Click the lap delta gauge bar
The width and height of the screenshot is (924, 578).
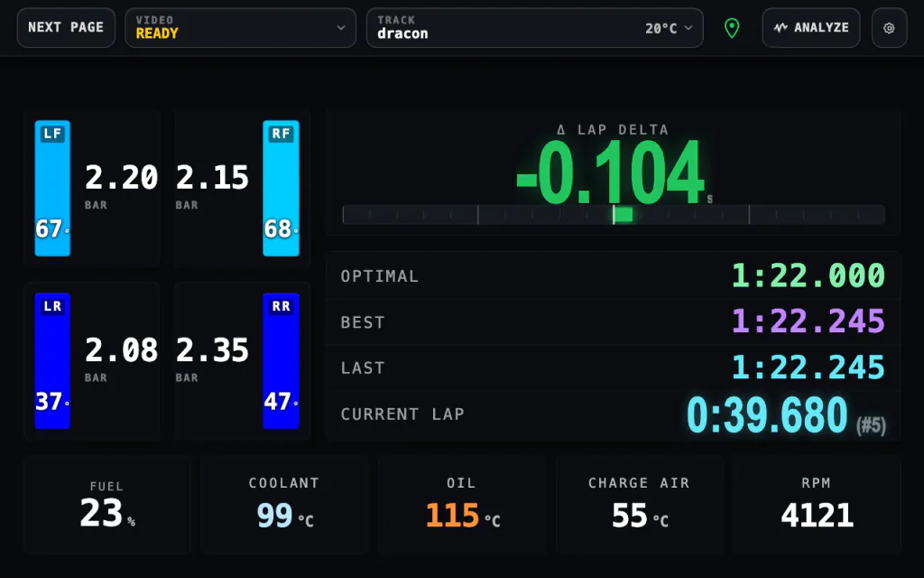pos(614,215)
